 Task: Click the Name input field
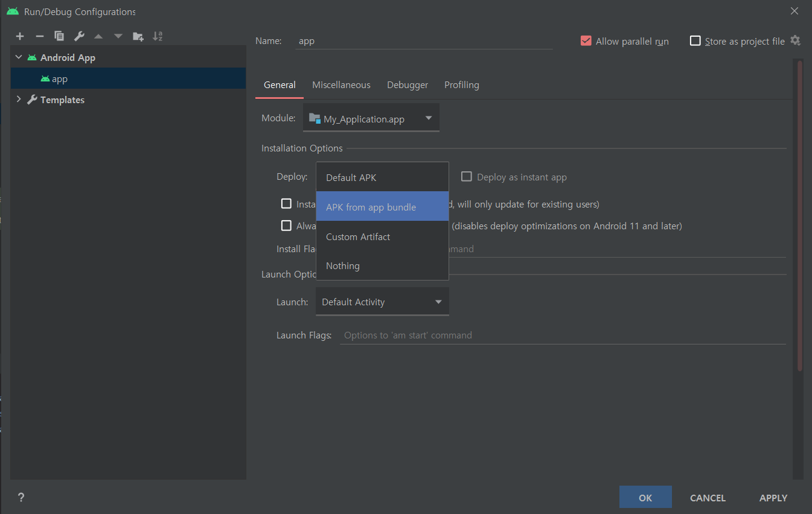tap(424, 41)
